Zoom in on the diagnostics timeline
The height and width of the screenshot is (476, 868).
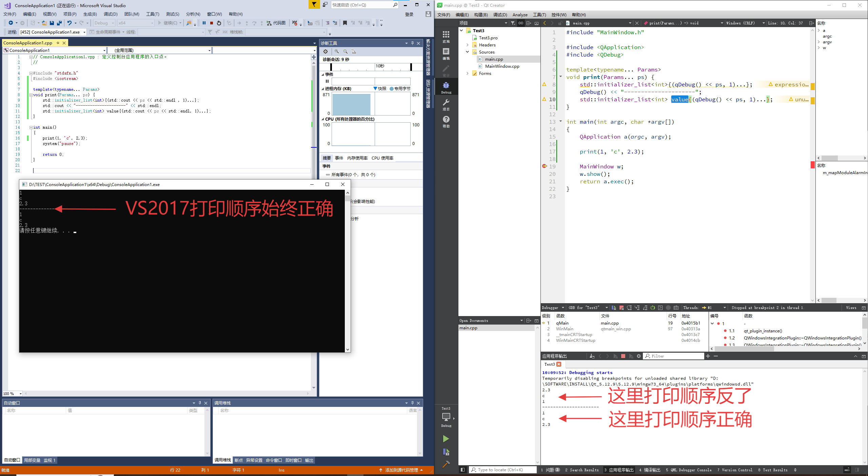337,51
